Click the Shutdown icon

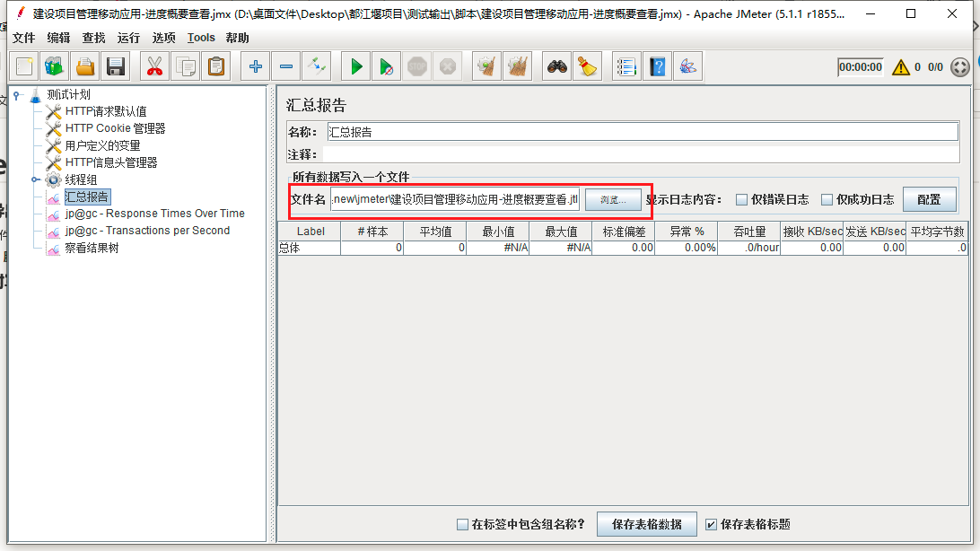[448, 66]
